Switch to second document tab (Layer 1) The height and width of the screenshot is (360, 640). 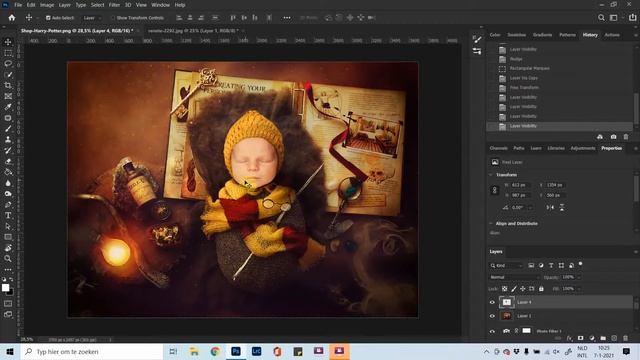pyautogui.click(x=193, y=31)
